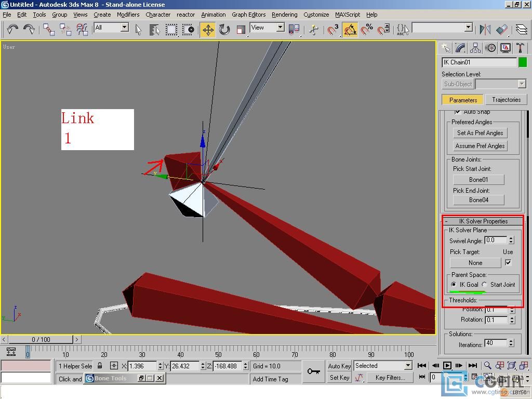Select IK Goal parent space radio
The height and width of the screenshot is (399, 532).
pos(454,284)
